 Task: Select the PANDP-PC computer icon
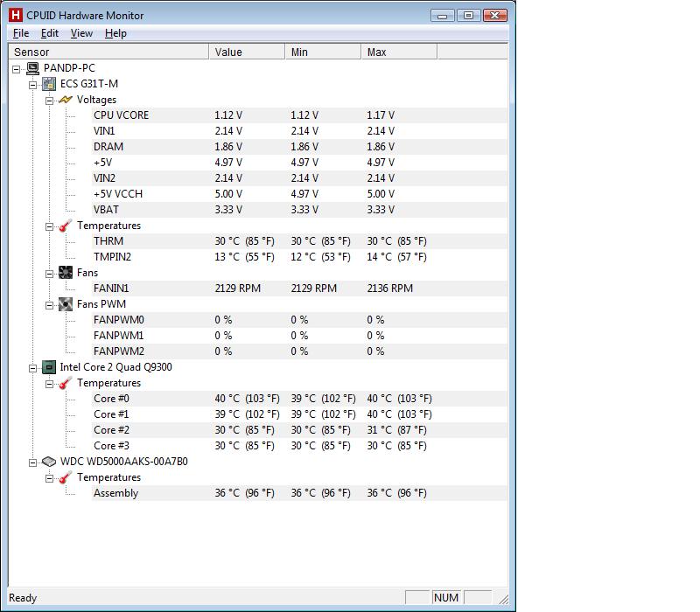tap(32, 68)
